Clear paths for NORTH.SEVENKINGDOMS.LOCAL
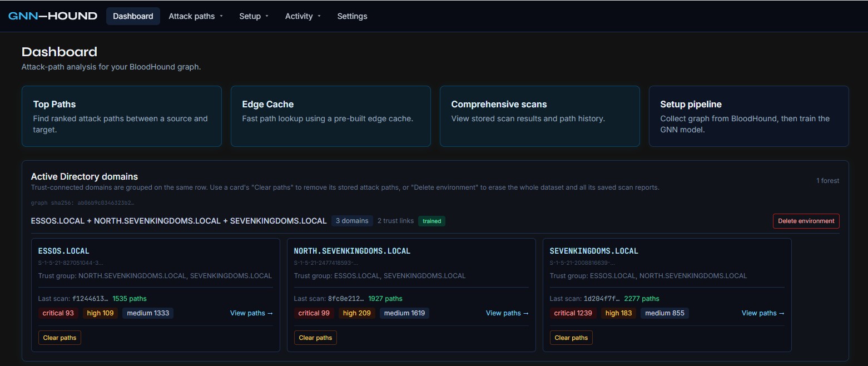The width and height of the screenshot is (868, 366). 315,338
